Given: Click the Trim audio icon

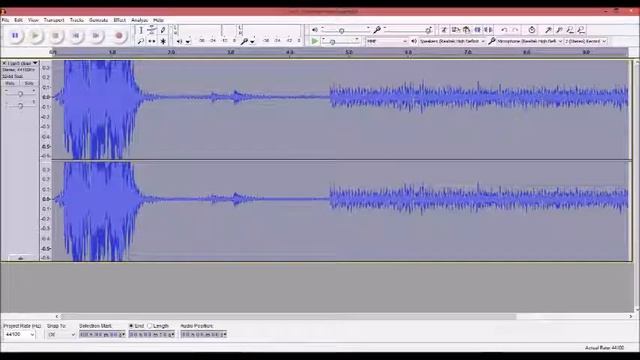Looking at the screenshot, I should pyautogui.click(x=477, y=30).
